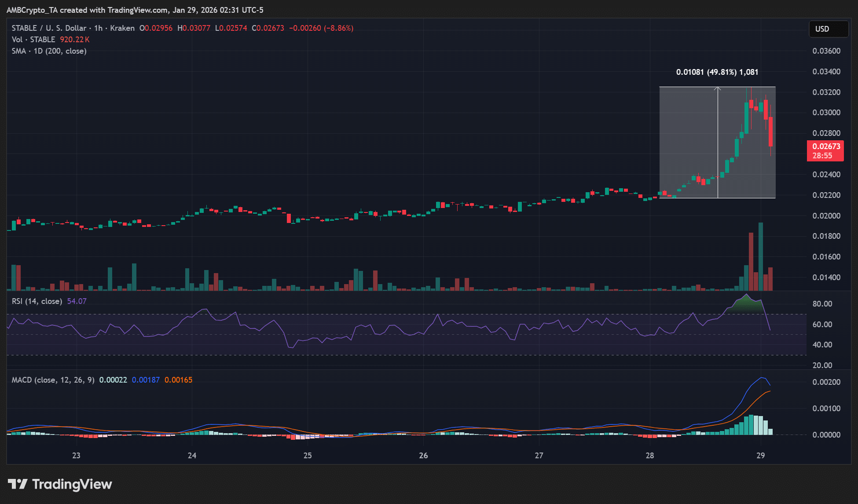Click the 29 date label on the time axis
Screen dimensions: 858x504
pyautogui.click(x=760, y=456)
